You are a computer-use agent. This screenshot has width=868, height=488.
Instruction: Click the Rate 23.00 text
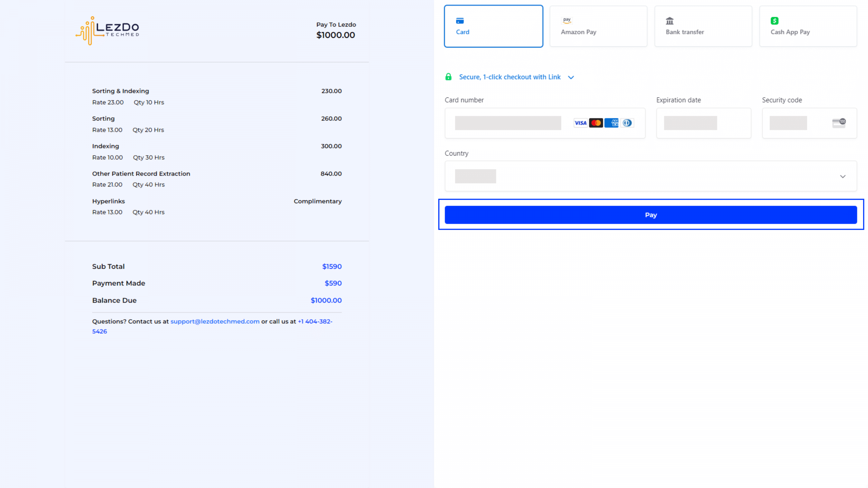(x=108, y=102)
